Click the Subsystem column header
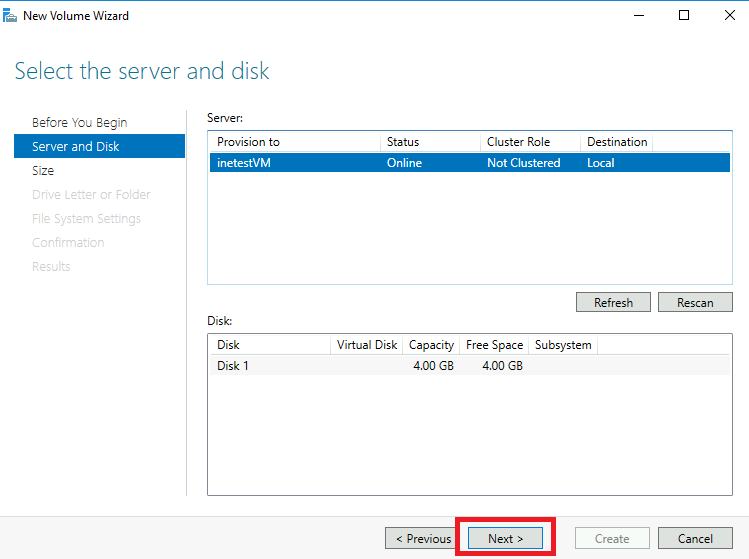Screen dimensions: 749x559 coord(563,345)
